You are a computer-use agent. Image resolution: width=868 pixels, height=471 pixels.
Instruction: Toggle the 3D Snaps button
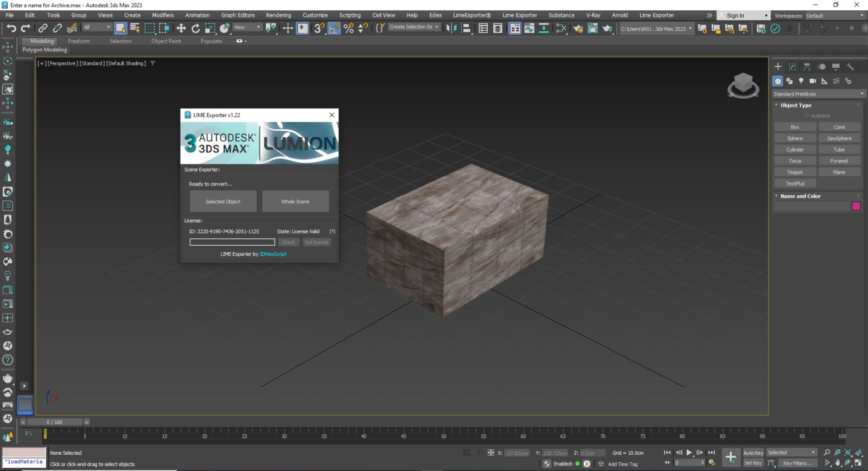pyautogui.click(x=320, y=28)
